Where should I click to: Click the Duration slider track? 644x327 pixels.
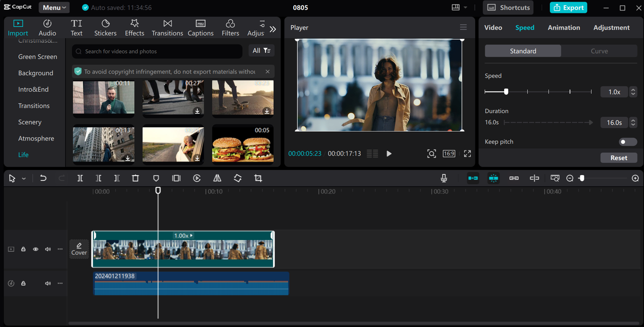(x=548, y=122)
